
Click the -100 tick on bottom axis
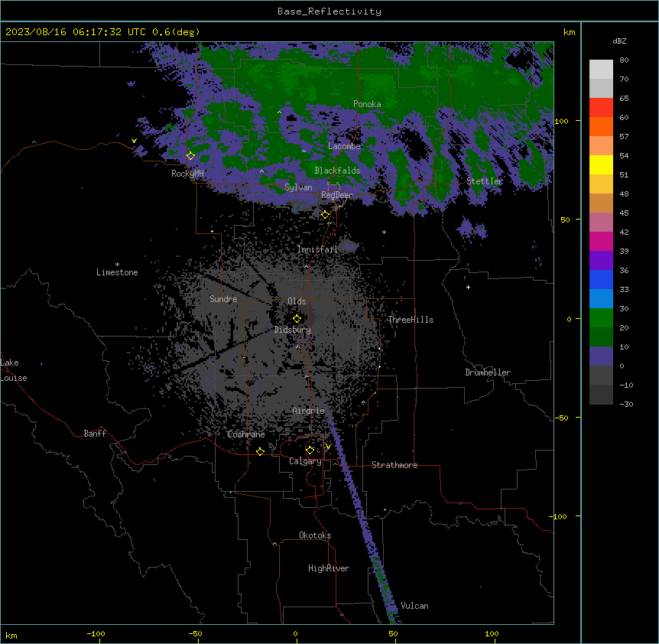click(96, 633)
